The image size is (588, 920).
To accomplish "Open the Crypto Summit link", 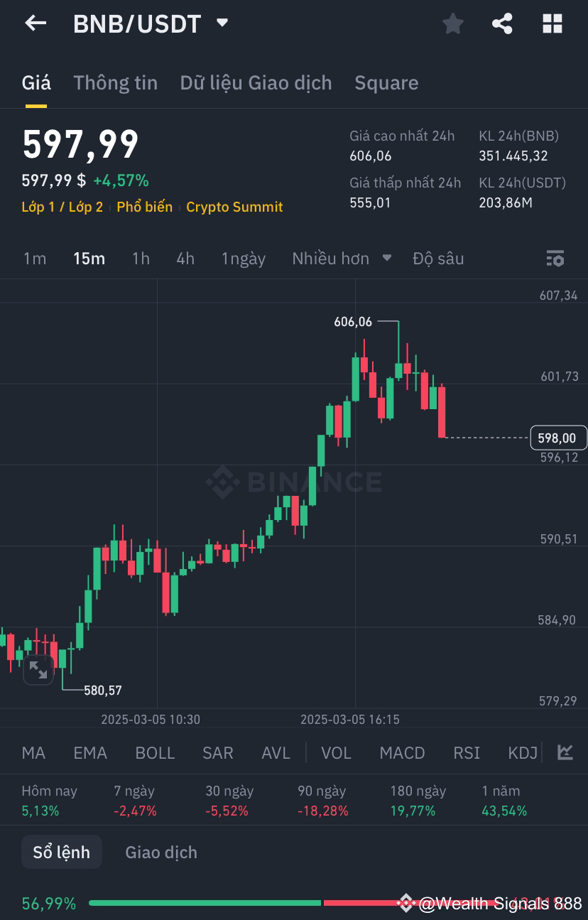I will coord(234,207).
